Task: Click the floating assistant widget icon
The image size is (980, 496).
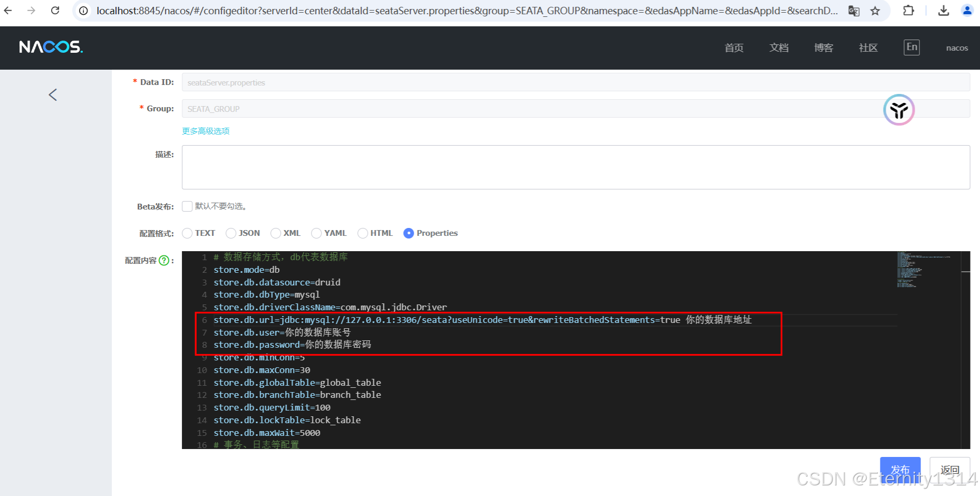Action: point(899,110)
